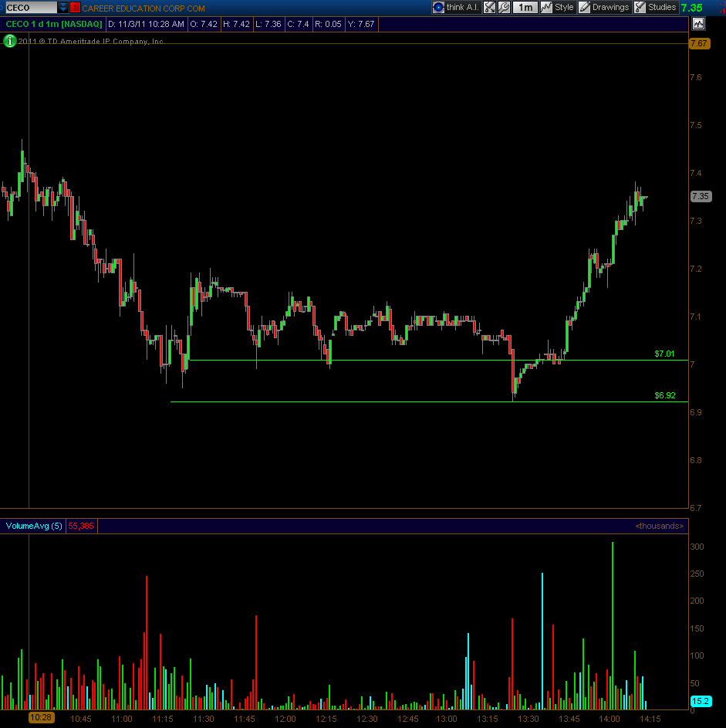Open the Drawings menu
The height and width of the screenshot is (728, 726).
[x=604, y=7]
